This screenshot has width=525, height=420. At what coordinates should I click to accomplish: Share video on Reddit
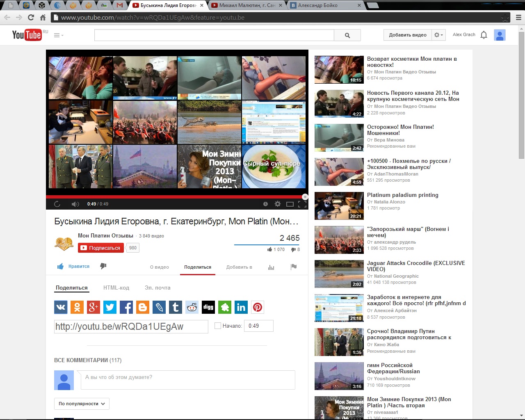(192, 307)
